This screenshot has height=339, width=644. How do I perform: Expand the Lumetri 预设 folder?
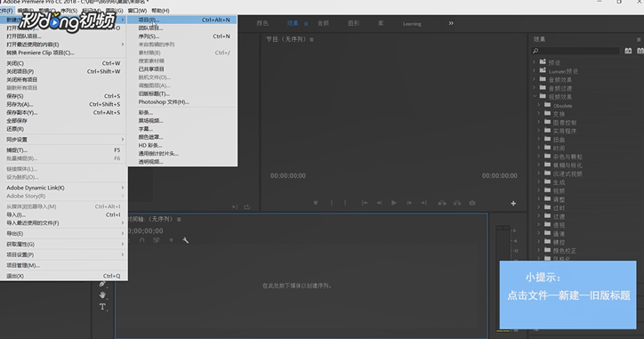tap(535, 70)
